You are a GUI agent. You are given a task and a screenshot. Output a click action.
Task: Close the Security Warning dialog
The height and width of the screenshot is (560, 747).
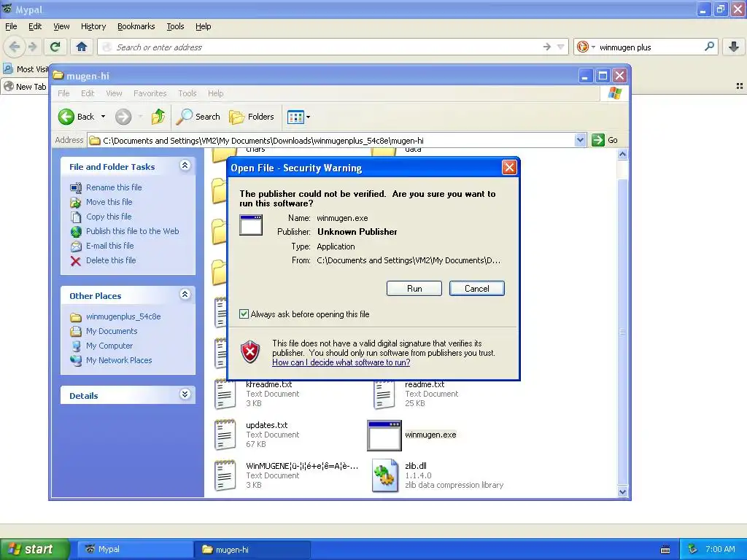[x=509, y=167]
